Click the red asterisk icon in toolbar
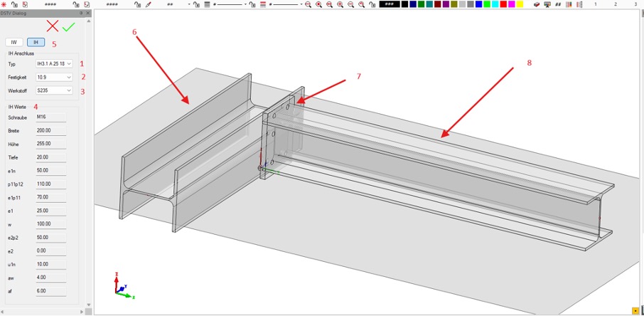The height and width of the screenshot is (316, 644). coord(4,4)
